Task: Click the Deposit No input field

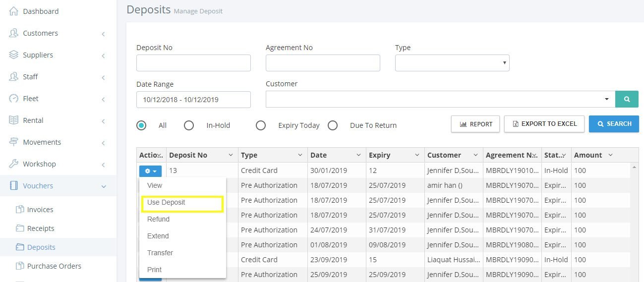Action: pos(193,63)
